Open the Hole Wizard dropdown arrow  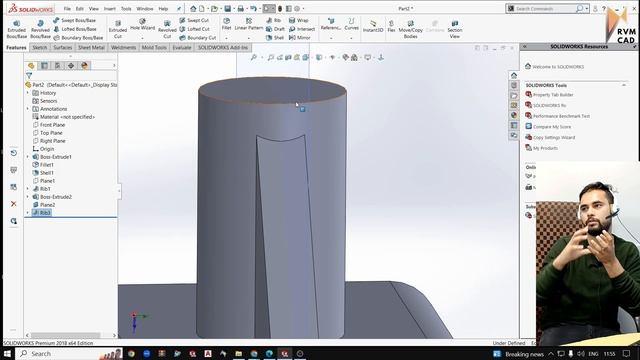point(142,38)
